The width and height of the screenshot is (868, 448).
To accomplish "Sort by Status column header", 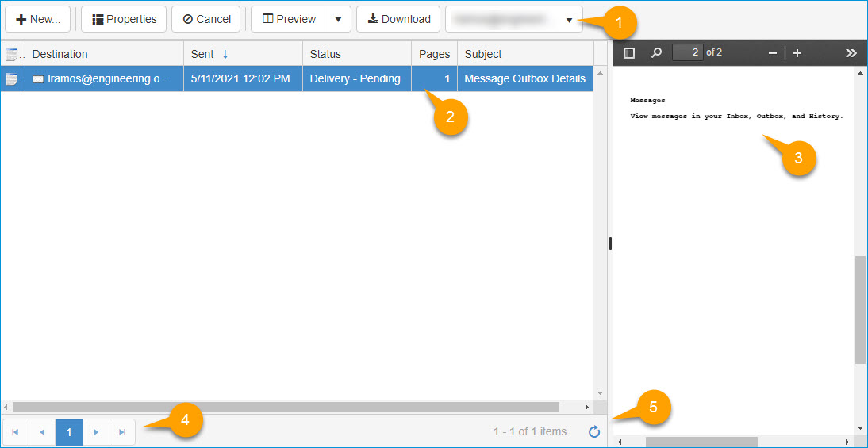I will 357,54.
